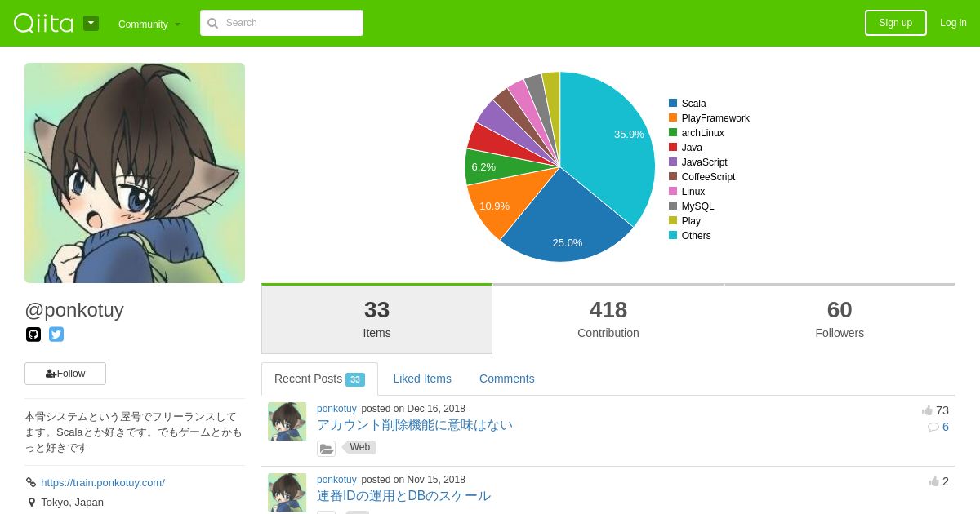Expand the green dropdown beside Qiita logo

click(x=91, y=23)
